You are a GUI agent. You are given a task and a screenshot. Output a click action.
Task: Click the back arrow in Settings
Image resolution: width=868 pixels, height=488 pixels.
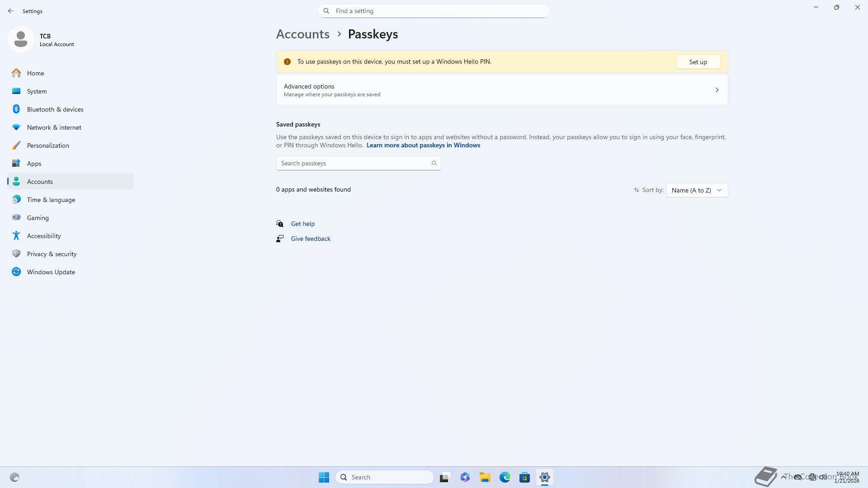coord(11,11)
